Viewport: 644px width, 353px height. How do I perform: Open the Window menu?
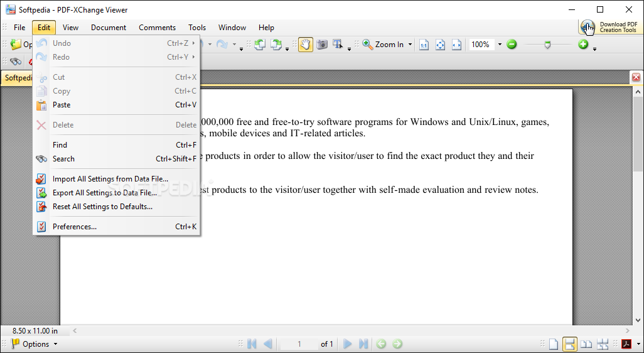pyautogui.click(x=232, y=28)
